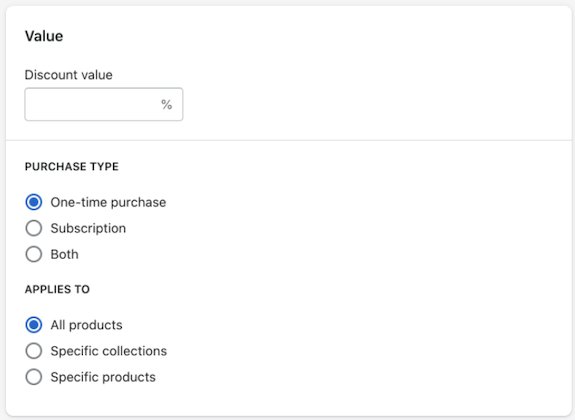
Task: Select the Subscription radio button
Action: pyautogui.click(x=34, y=228)
